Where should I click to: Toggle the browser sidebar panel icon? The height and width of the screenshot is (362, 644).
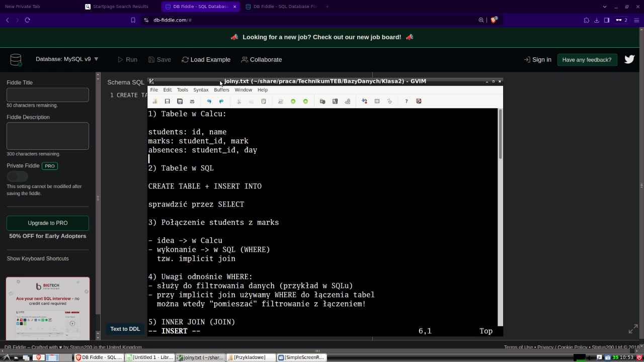pyautogui.click(x=607, y=20)
